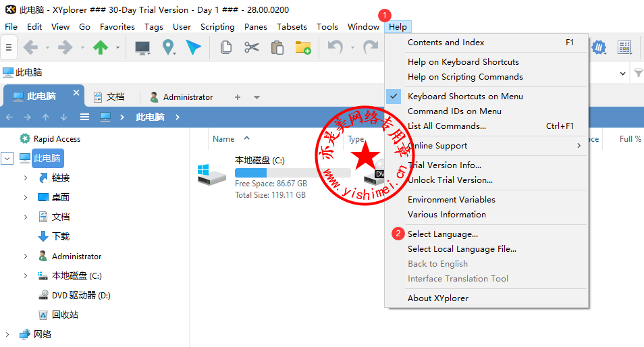Click the Paste clipboard icon

[277, 47]
